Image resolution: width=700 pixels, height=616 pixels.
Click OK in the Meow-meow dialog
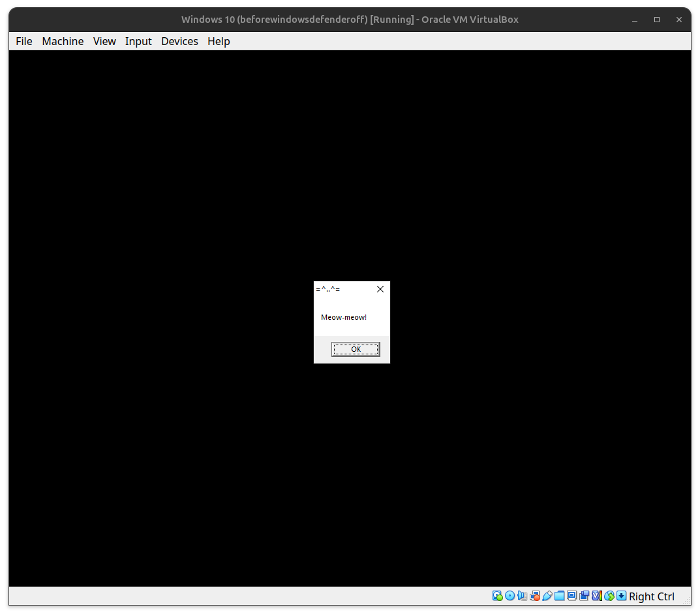coord(356,349)
